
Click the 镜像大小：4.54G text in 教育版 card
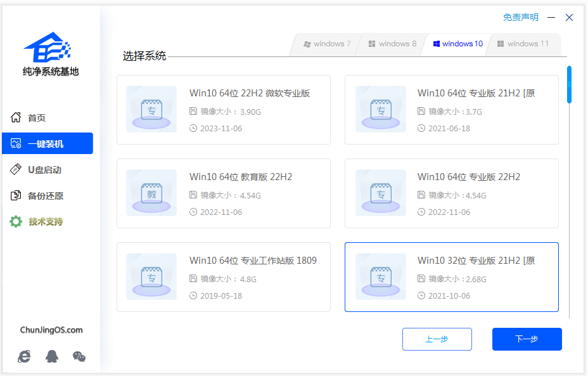(x=231, y=195)
